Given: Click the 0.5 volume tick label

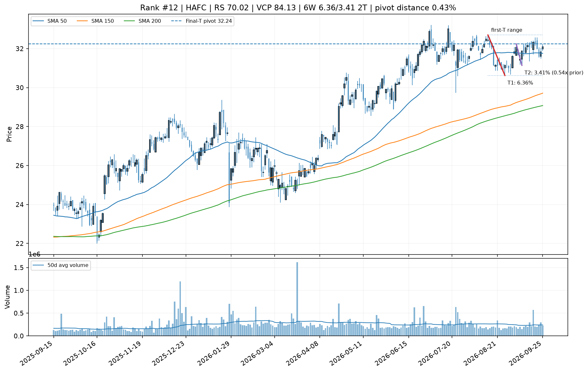Looking at the screenshot, I should [x=19, y=313].
